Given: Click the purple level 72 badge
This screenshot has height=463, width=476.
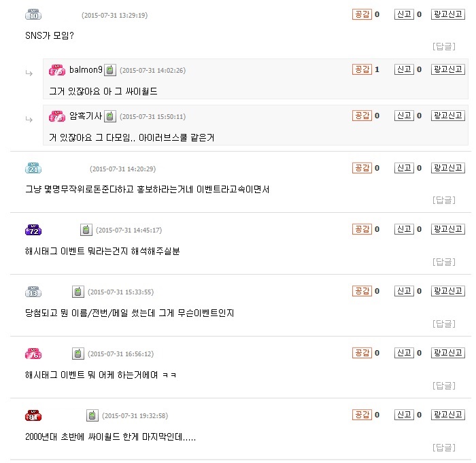Looking at the screenshot, I should (33, 230).
